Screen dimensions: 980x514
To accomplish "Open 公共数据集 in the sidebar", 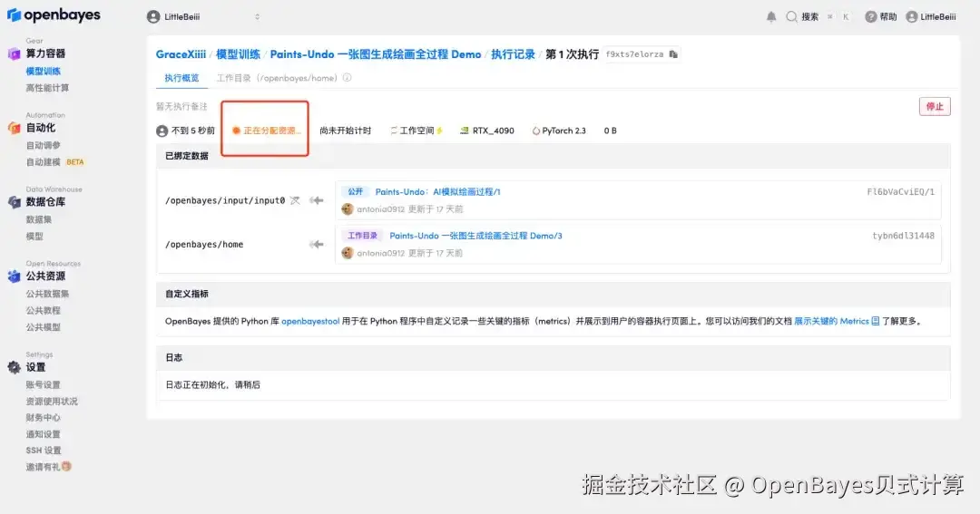I will (x=47, y=294).
